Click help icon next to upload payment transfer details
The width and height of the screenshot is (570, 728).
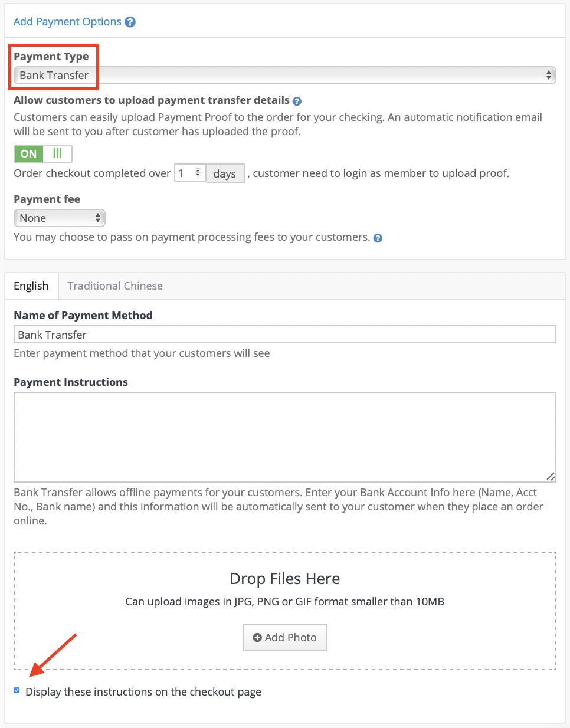(x=297, y=101)
